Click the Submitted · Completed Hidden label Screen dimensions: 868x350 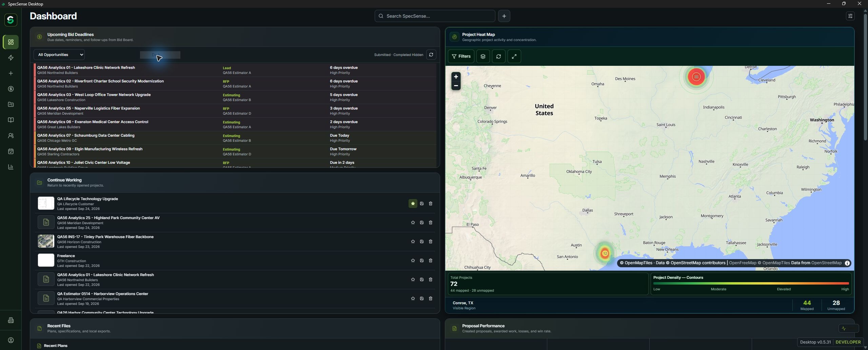pyautogui.click(x=398, y=55)
